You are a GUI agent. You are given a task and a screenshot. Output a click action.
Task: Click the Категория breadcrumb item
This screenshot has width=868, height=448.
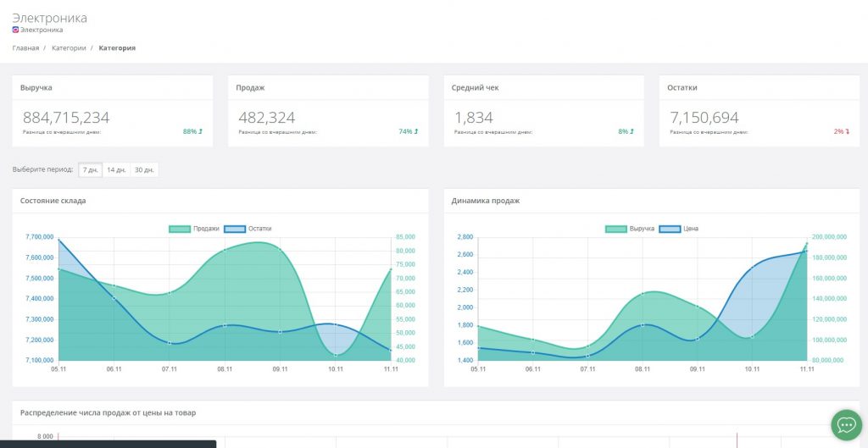[x=117, y=48]
